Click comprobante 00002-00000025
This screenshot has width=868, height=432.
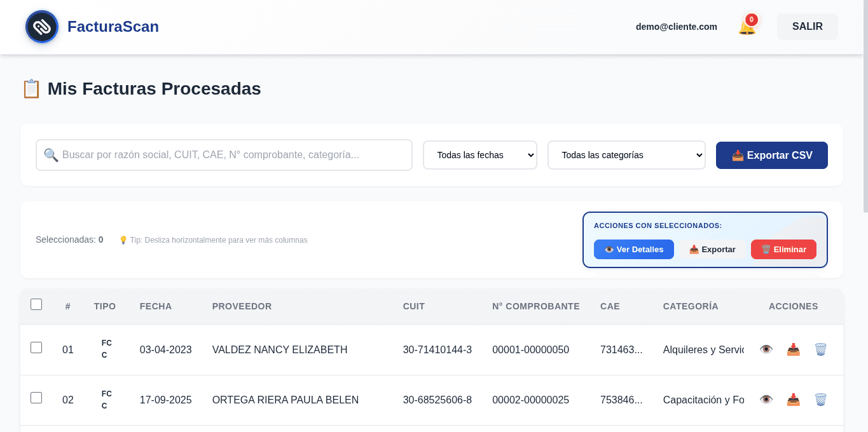[x=530, y=400]
